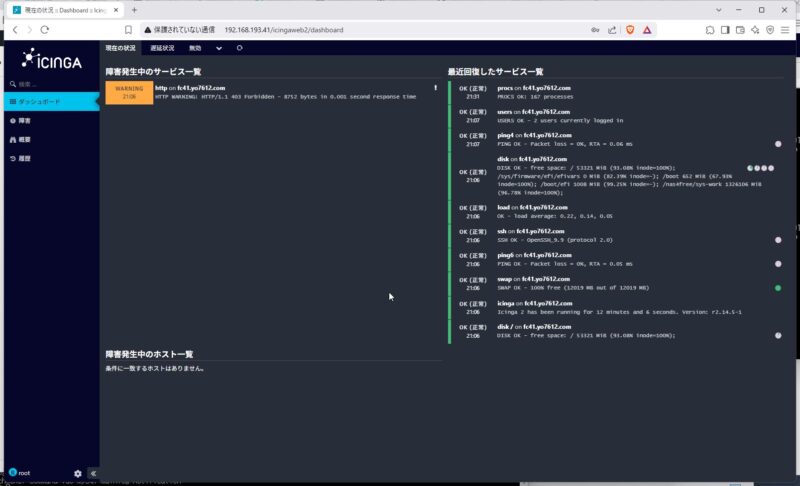Screen dimensions: 800x486
Task: Click the perfdata pie on the ping4 row
Action: click(778, 144)
